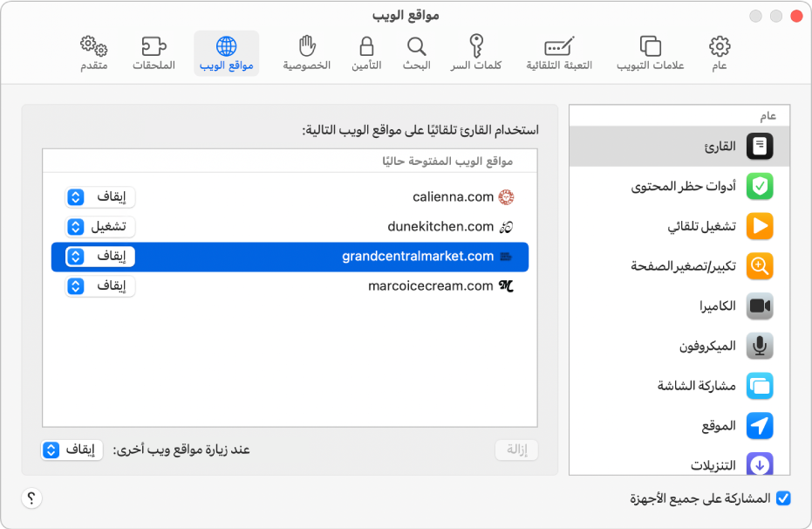Click the dunekitchen.com favicon
This screenshot has height=529, width=812.
[506, 227]
